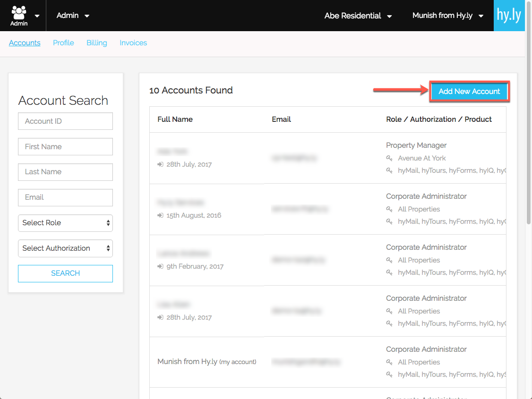Screen dimensions: 532x399
Task: Click key icon beside hyMail products in Munish row
Action: [389, 374]
